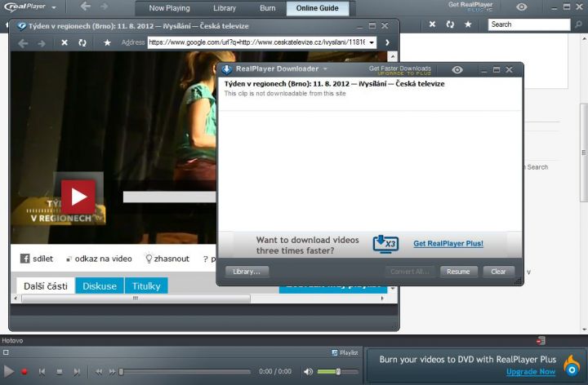This screenshot has width=588, height=385.
Task: Reload the Česká televize popup page
Action: coord(82,42)
